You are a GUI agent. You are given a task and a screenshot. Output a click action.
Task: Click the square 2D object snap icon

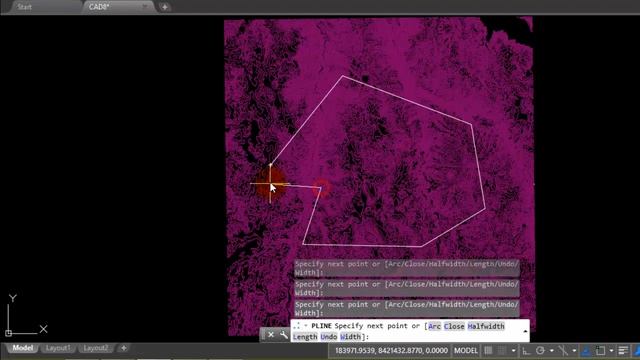(600, 350)
